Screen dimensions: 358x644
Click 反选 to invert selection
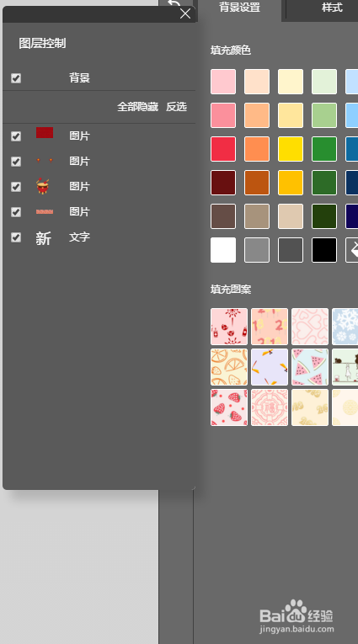pos(176,107)
